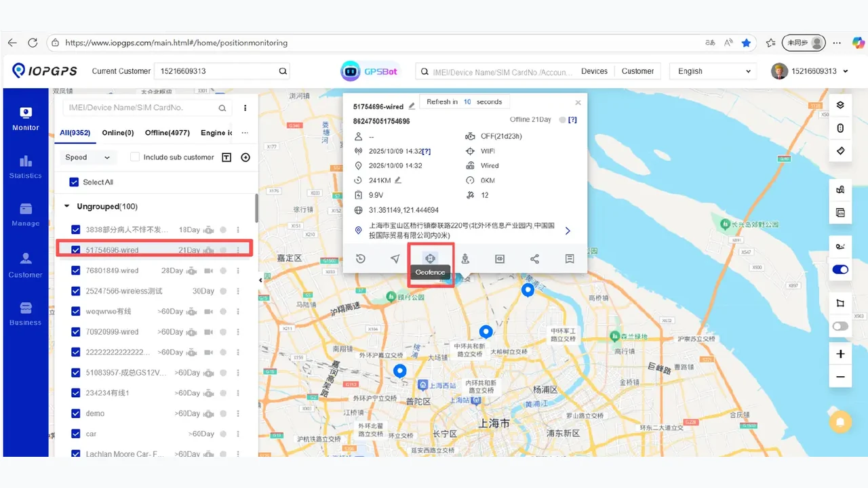Open account 15216609313 dropdown menu

[x=810, y=71]
